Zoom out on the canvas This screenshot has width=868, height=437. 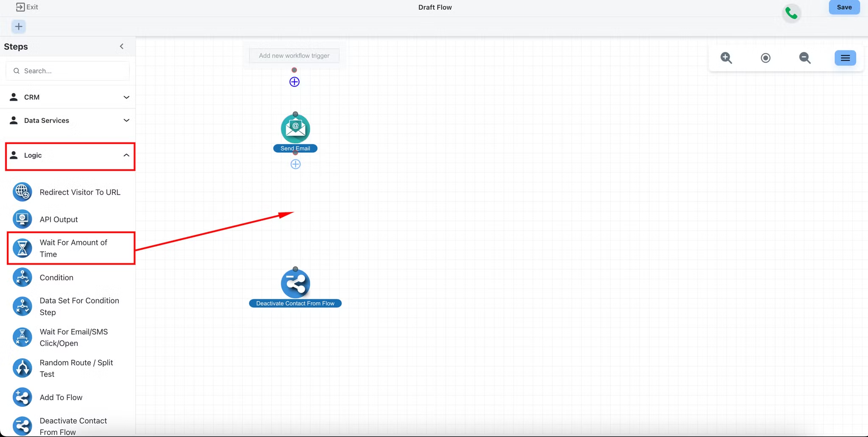coord(804,58)
